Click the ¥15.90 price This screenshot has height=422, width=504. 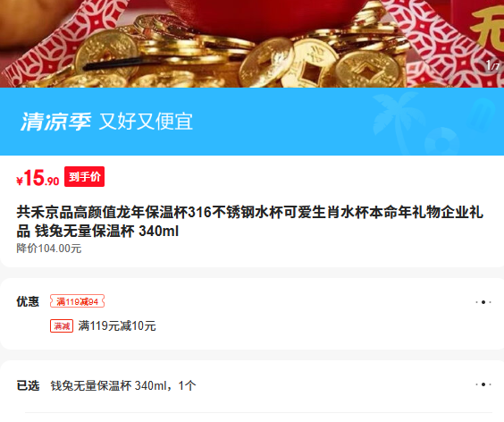(x=38, y=178)
